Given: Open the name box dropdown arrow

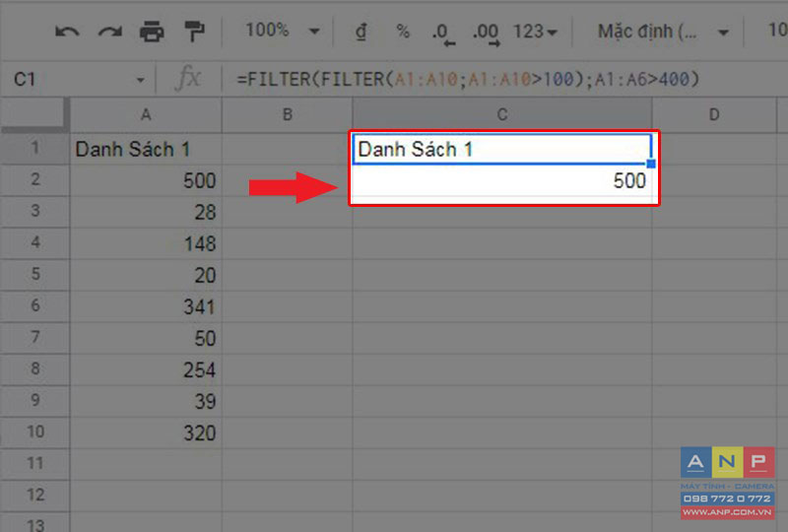Looking at the screenshot, I should tap(140, 80).
